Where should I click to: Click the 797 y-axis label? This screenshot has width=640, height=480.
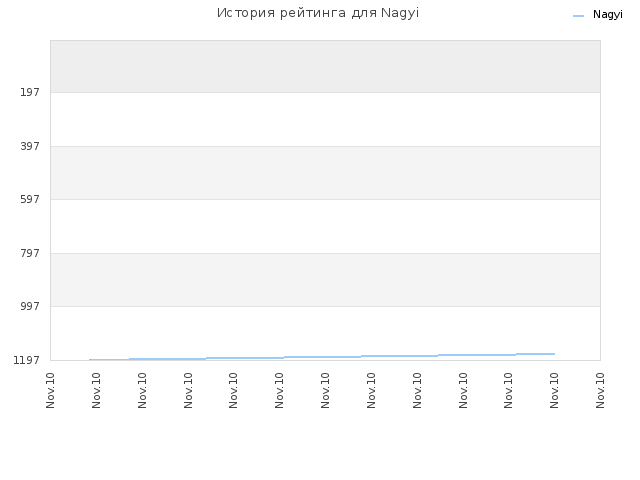30,253
